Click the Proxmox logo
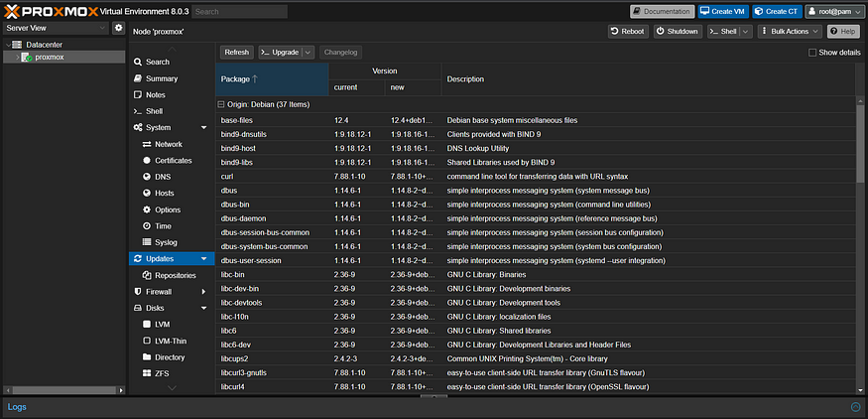This screenshot has width=868, height=419. tap(51, 11)
